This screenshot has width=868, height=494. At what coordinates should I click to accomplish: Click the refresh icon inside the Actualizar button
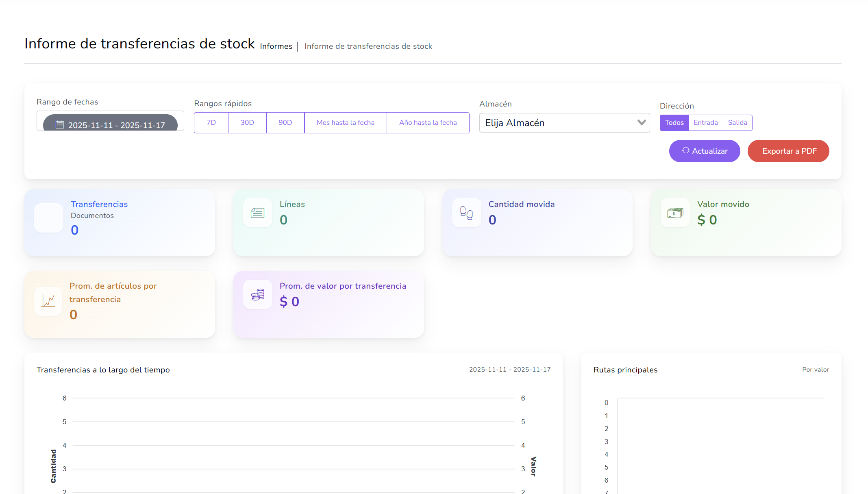click(685, 150)
